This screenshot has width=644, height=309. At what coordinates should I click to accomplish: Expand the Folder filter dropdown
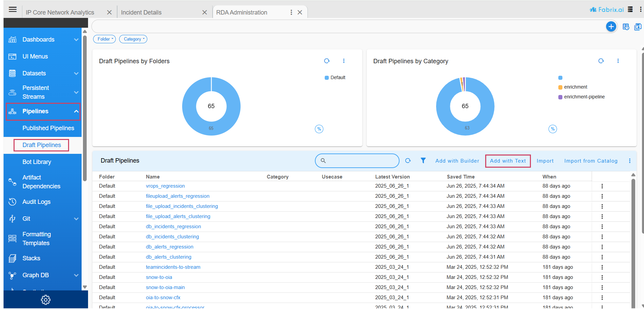click(x=104, y=39)
